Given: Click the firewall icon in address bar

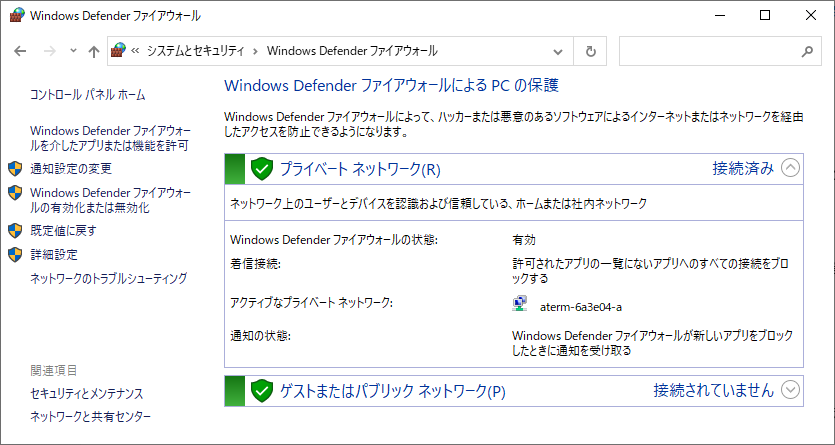Looking at the screenshot, I should pyautogui.click(x=118, y=51).
